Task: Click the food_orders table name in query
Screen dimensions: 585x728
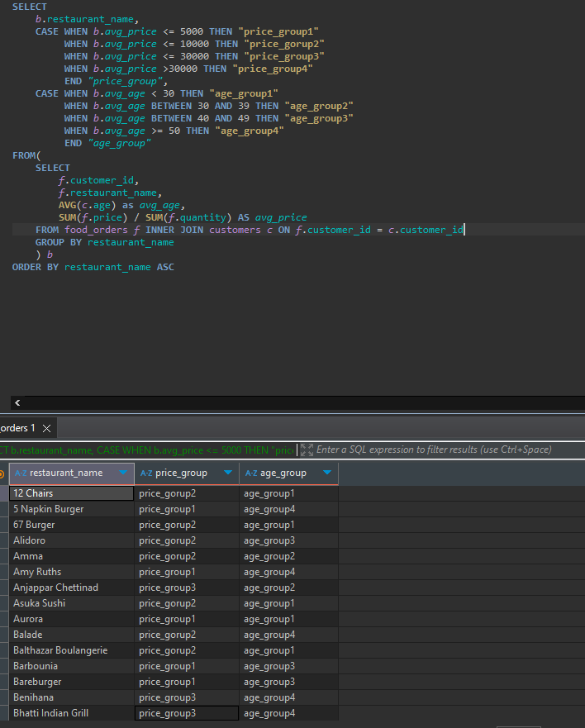Action: pos(96,230)
